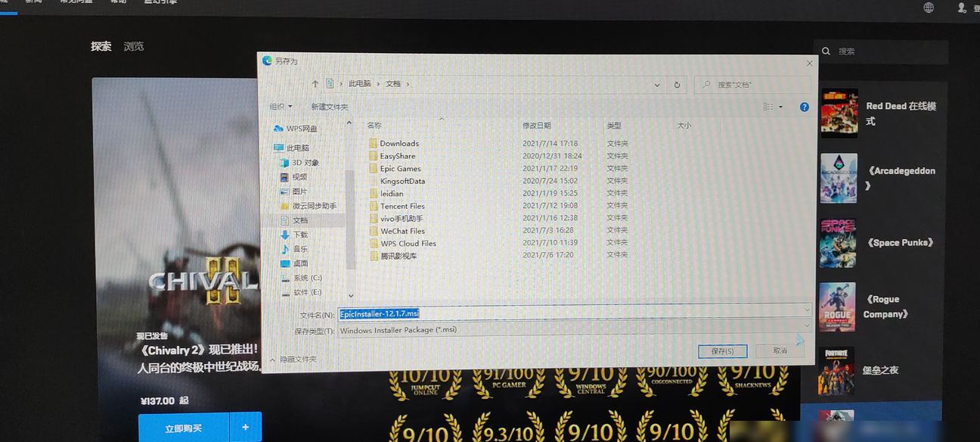This screenshot has height=442, width=980.
Task: Select WPS网盘 cloud icon in navigation pane
Action: pos(278,129)
